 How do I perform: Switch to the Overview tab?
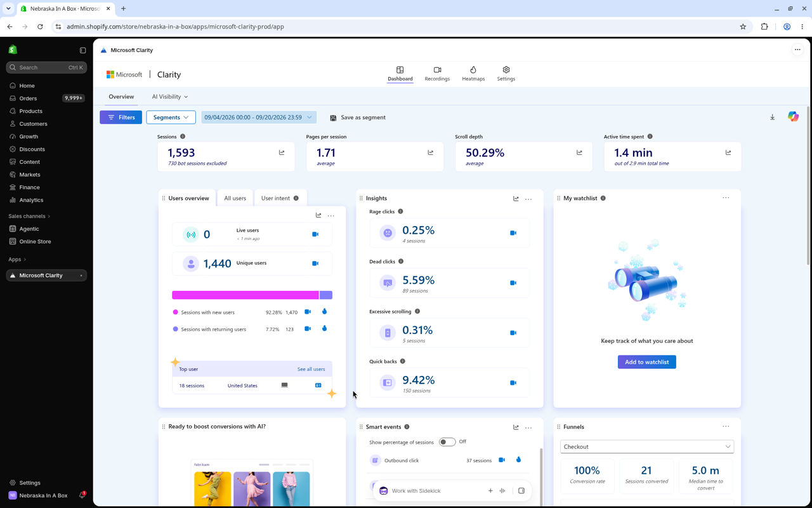(x=121, y=97)
